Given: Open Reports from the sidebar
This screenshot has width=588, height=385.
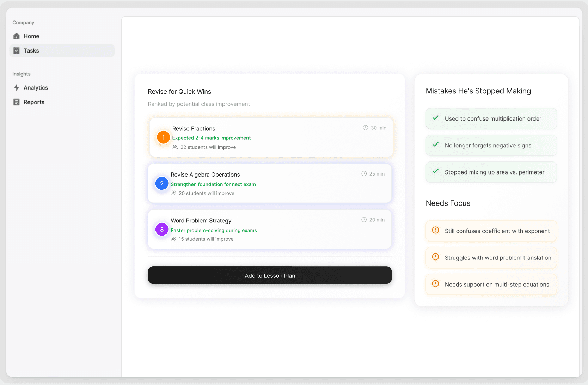Looking at the screenshot, I should coord(62,102).
